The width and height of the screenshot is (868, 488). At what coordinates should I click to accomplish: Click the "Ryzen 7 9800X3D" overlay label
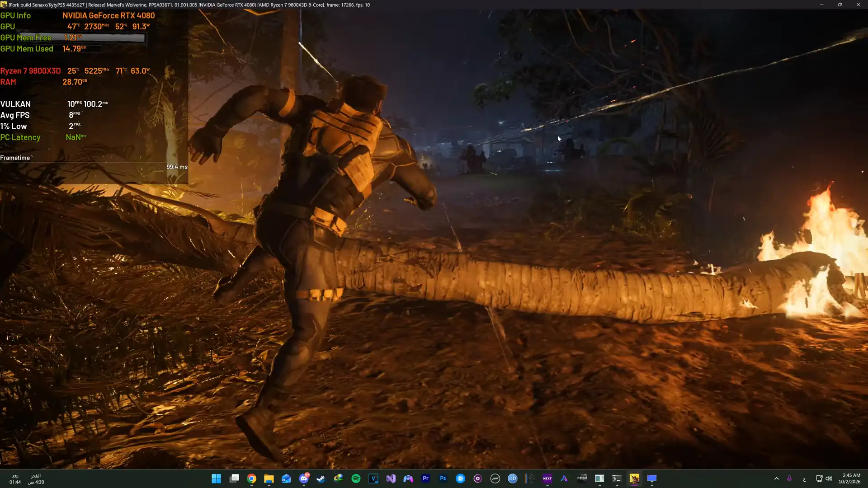tap(30, 71)
